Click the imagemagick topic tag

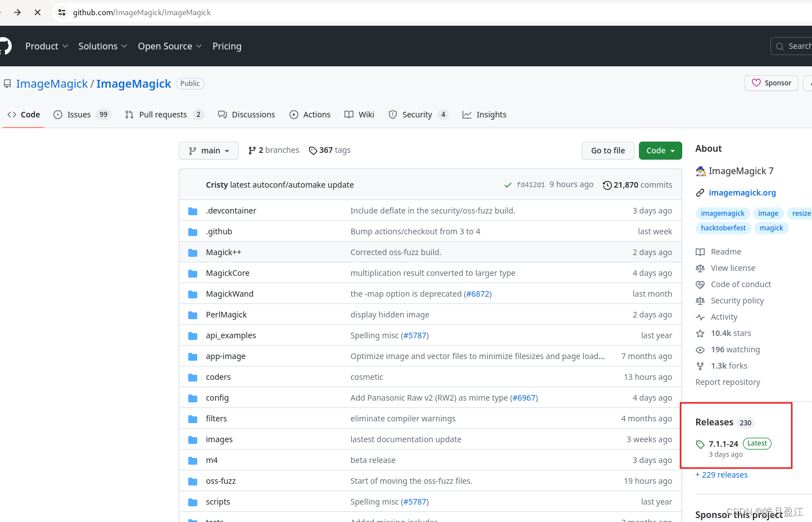pos(723,214)
